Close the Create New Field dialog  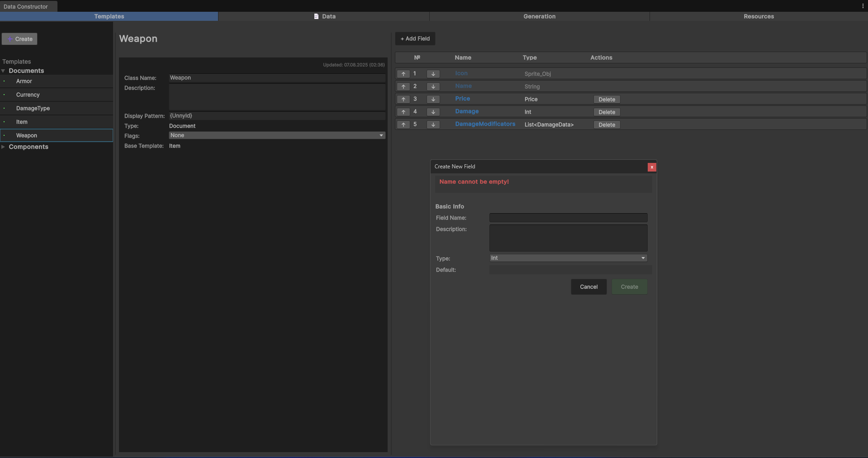click(x=651, y=167)
